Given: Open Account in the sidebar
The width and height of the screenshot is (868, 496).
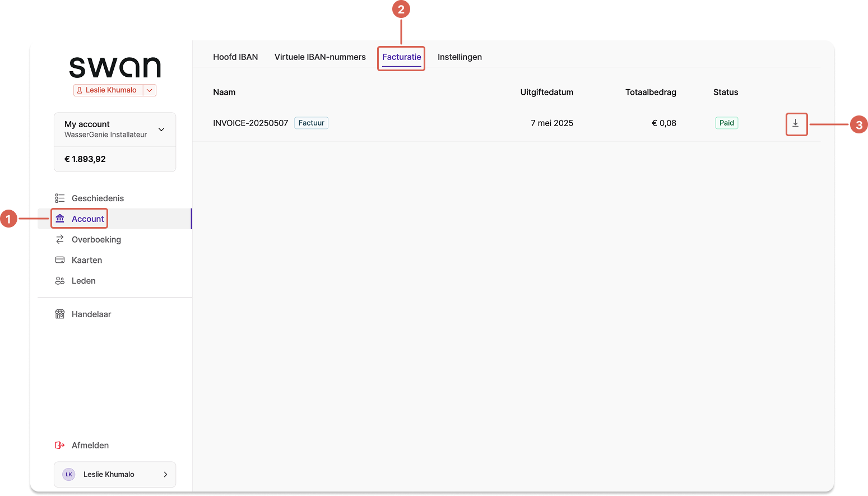Looking at the screenshot, I should coord(115,219).
